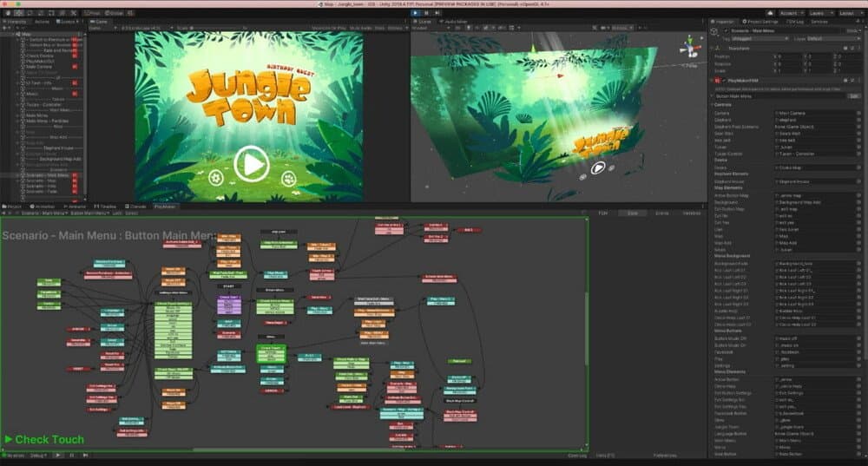Image resolution: width=868 pixels, height=466 pixels.
Task: Select the Hand tool in the toolbar
Action: (8, 13)
